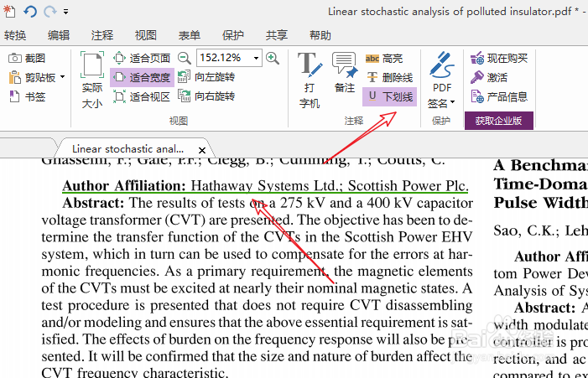Undo the last action
The image size is (588, 378).
tap(30, 12)
